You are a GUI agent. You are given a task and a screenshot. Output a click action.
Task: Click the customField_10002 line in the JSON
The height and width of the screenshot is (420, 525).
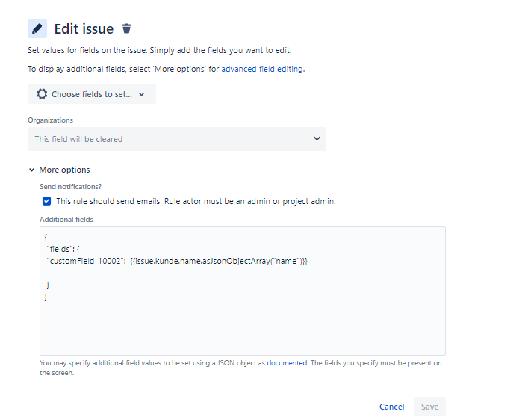[177, 261]
